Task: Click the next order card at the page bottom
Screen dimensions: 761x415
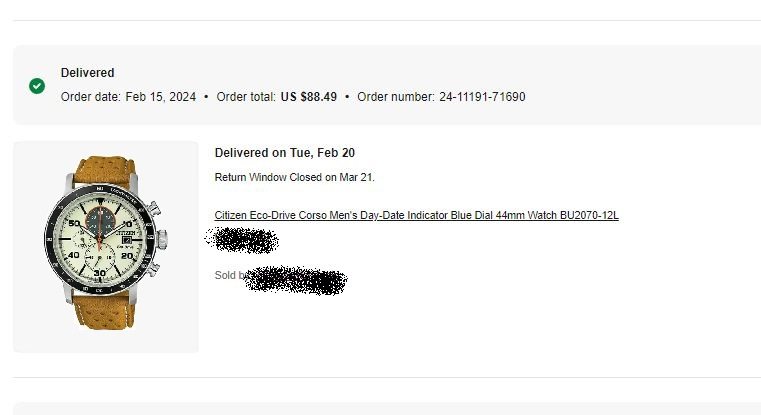Action: tap(387, 409)
